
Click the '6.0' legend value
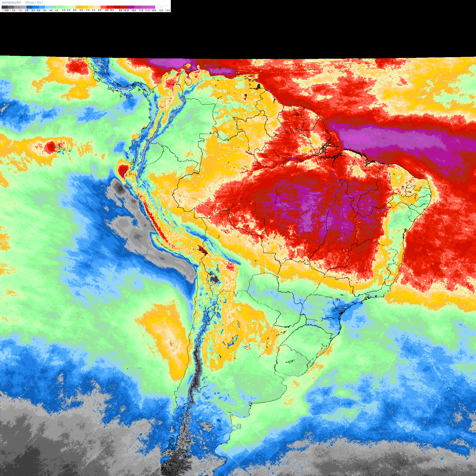point(75,10)
